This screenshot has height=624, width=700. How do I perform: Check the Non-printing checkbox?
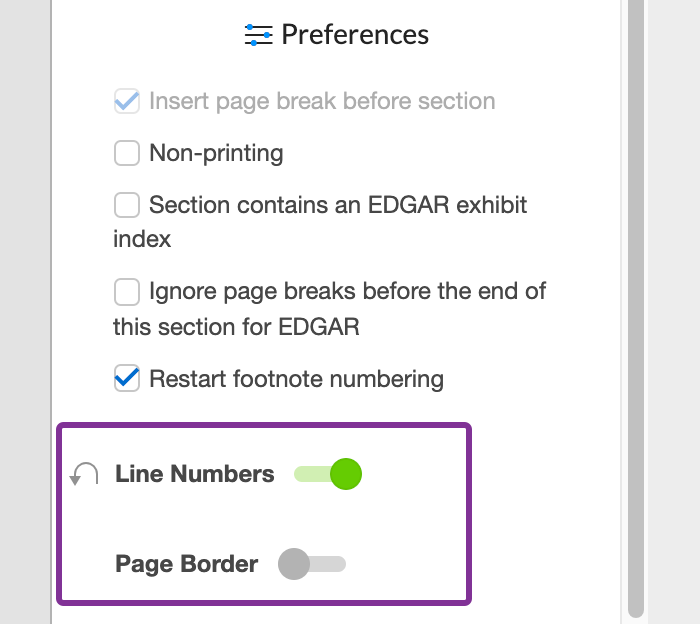[x=126, y=153]
